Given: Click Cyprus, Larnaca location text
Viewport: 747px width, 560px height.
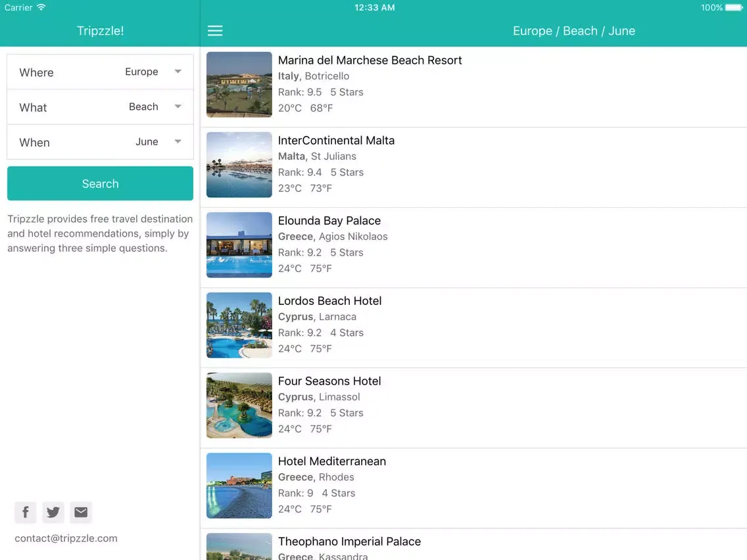Looking at the screenshot, I should coord(317,317).
